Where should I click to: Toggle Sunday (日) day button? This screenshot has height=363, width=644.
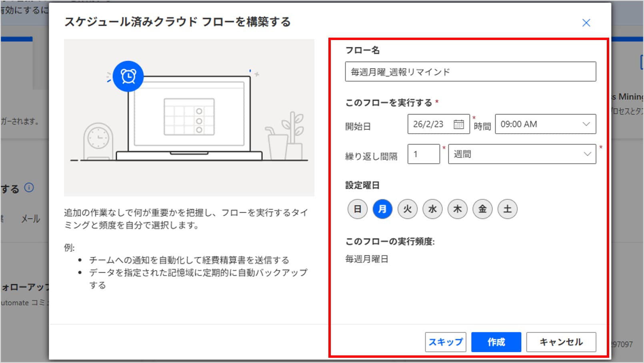[x=357, y=209]
